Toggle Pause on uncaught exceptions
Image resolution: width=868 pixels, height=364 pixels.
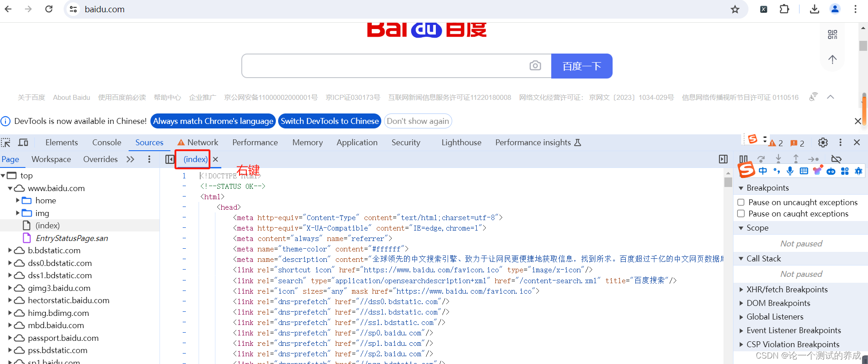click(x=741, y=202)
